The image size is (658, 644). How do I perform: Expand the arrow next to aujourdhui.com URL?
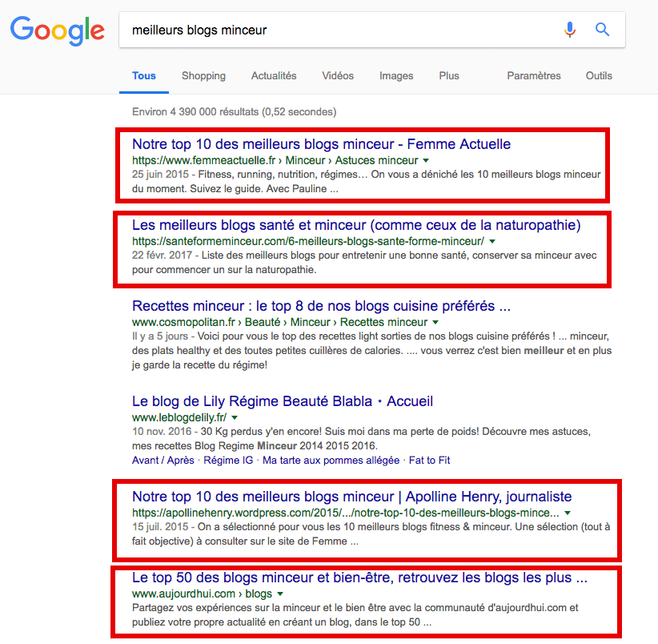point(280,594)
